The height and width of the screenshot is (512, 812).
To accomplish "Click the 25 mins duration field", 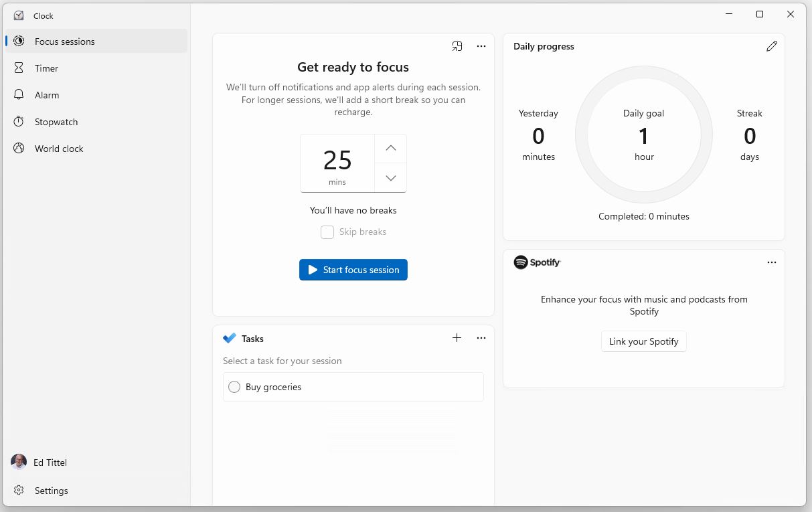I will point(337,163).
